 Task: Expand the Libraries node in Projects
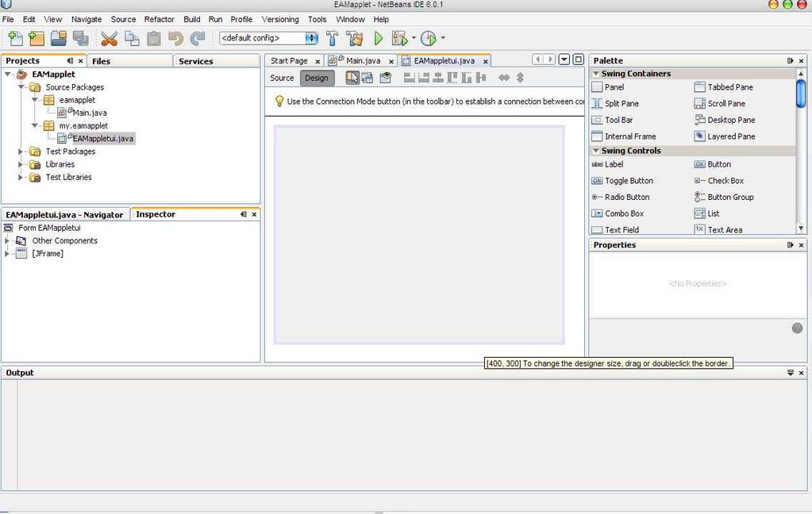pyautogui.click(x=21, y=164)
